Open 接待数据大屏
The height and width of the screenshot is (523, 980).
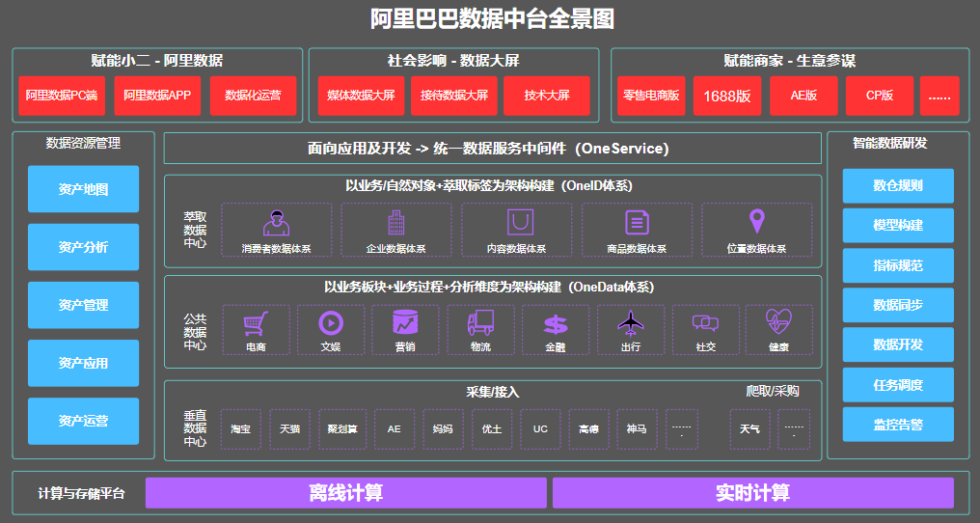(454, 96)
